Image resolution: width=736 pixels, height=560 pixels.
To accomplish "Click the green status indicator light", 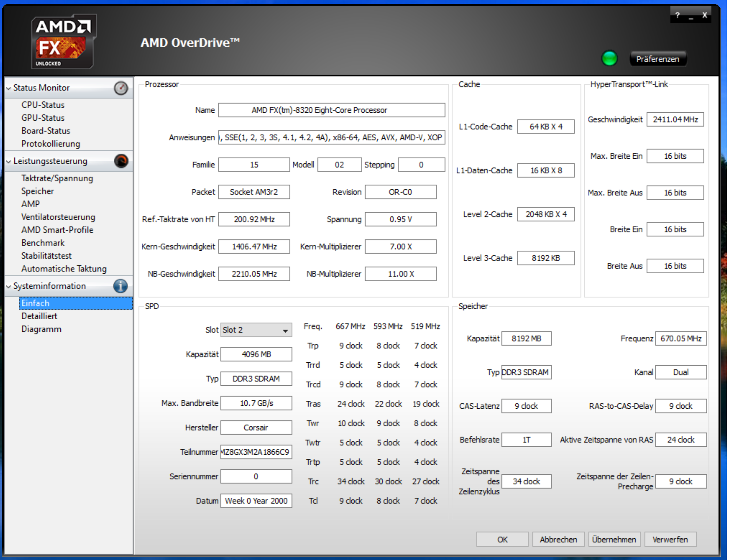I will [x=609, y=59].
